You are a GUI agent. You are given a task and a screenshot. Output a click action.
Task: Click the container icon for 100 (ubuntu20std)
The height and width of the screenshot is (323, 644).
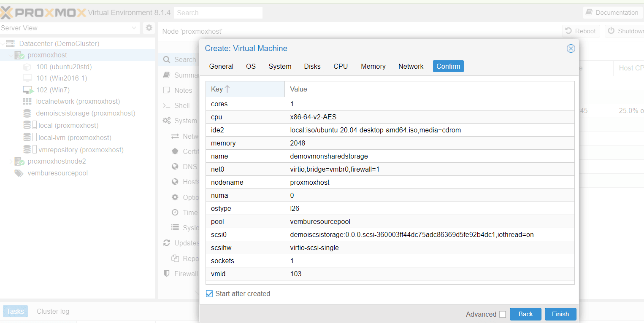click(27, 67)
